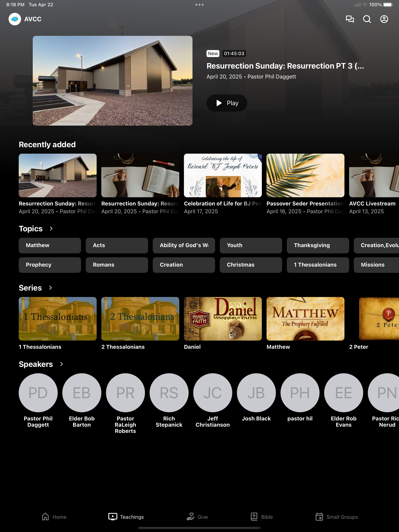Screen dimensions: 399x532
Task: Select the Christmas topic chip
Action: (x=251, y=265)
